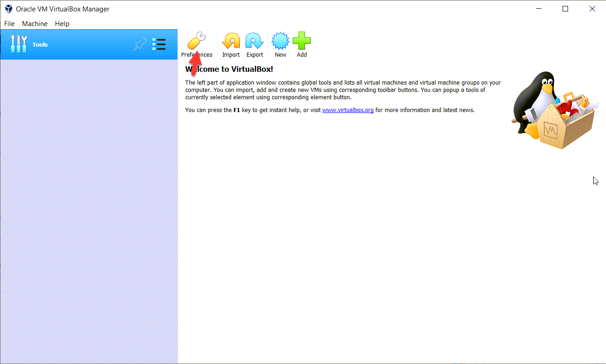The height and width of the screenshot is (364, 606).
Task: Click the Tools screwdriver and wrench icon
Action: (19, 44)
